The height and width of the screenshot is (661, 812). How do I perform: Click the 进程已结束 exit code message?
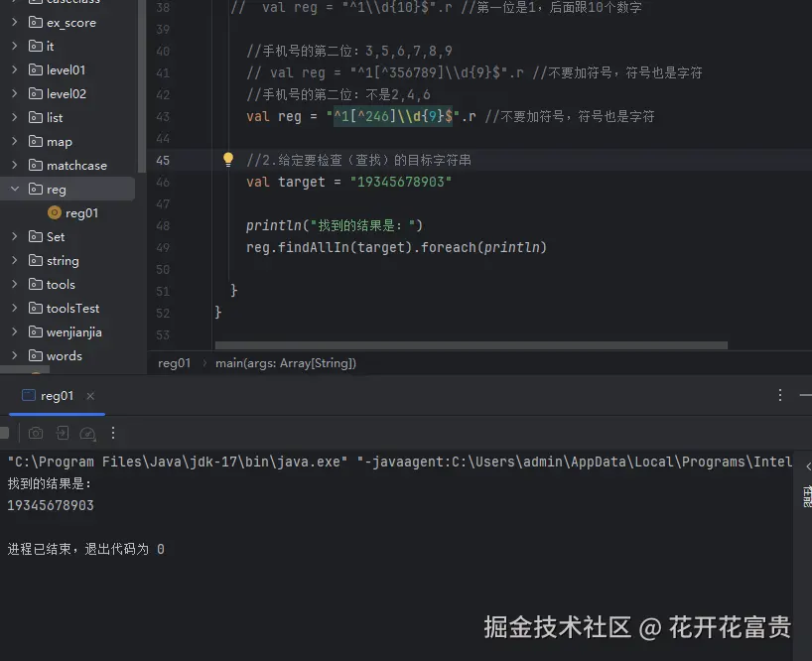pyautogui.click(x=86, y=549)
